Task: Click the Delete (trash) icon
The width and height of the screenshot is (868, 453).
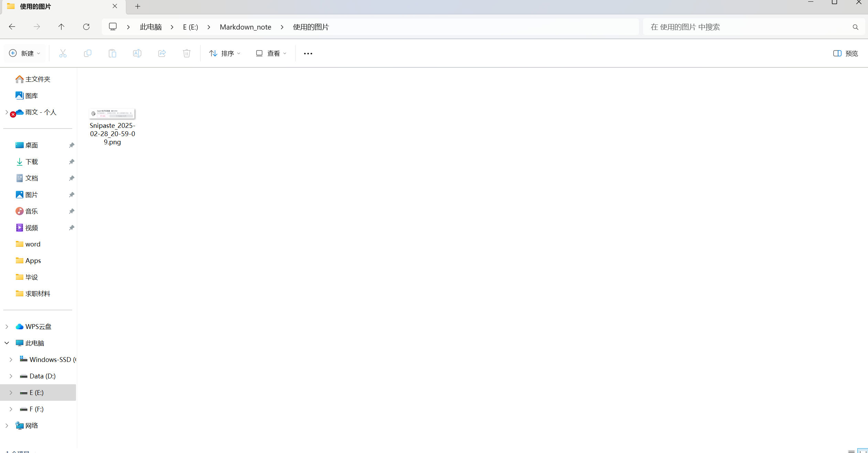Action: click(186, 53)
